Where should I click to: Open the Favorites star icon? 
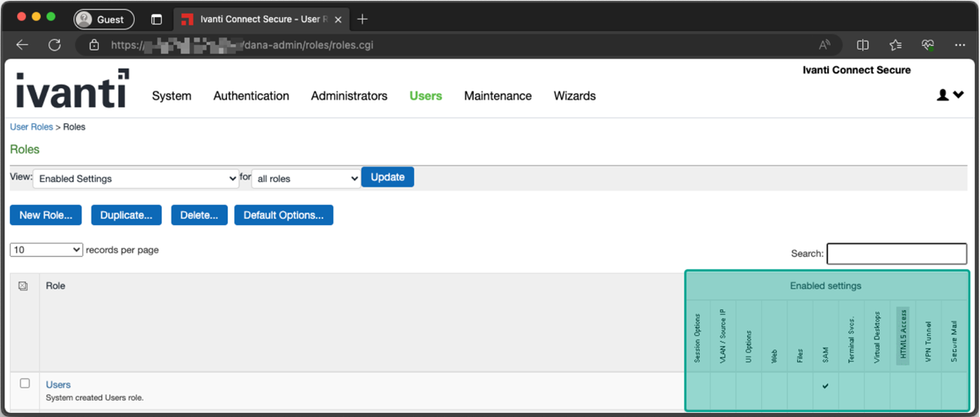click(x=895, y=45)
